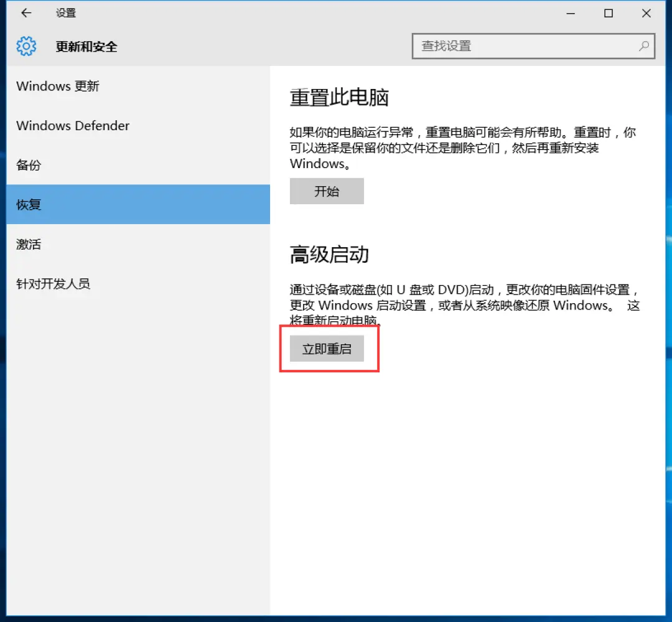
Task: Go to the 针对开发人员 section
Action: coord(53,283)
